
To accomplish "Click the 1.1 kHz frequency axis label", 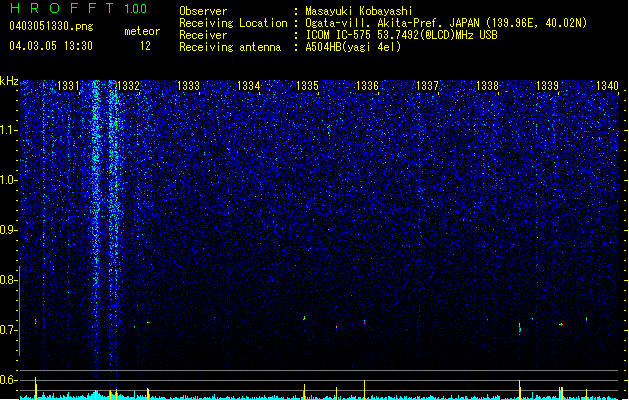I will pyautogui.click(x=8, y=130).
